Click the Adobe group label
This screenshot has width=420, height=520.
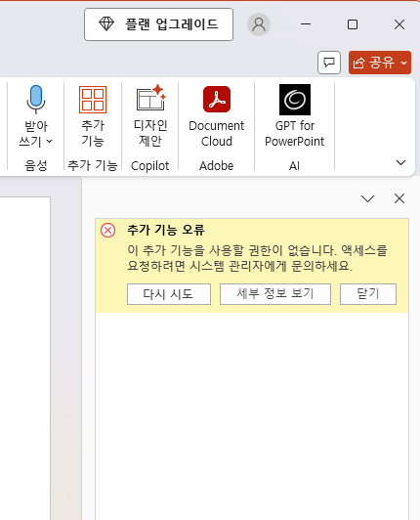point(217,165)
